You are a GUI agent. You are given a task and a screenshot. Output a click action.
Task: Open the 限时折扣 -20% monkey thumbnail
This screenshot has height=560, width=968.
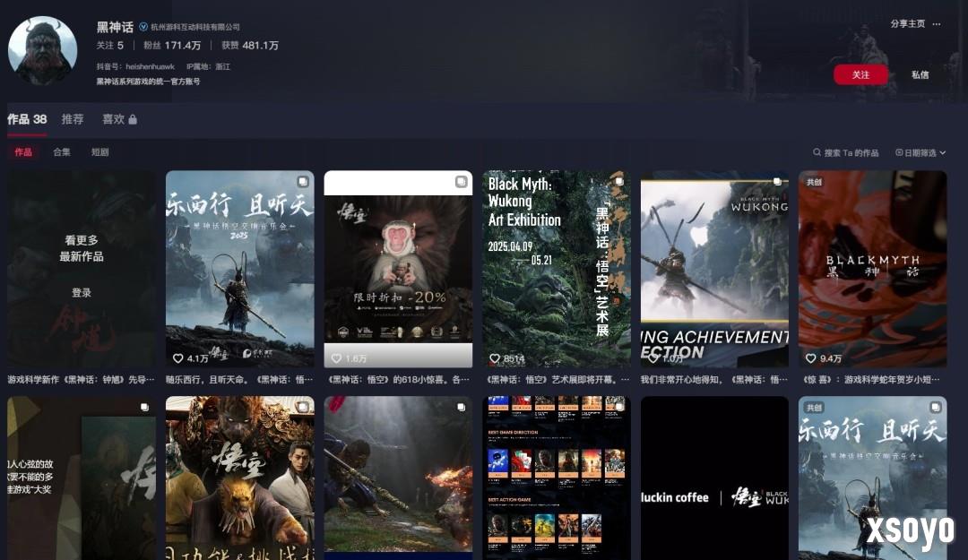click(x=398, y=269)
